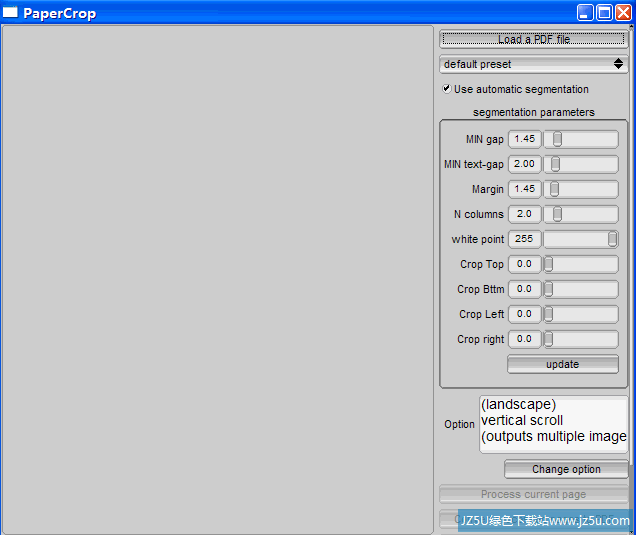Click the N columns value field
The image size is (636, 535).
[524, 214]
